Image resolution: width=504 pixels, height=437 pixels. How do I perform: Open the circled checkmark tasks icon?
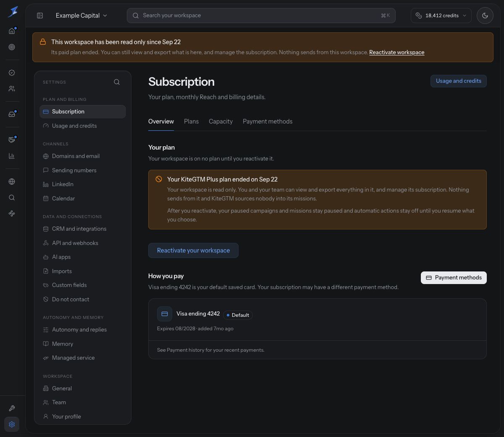coord(12,73)
